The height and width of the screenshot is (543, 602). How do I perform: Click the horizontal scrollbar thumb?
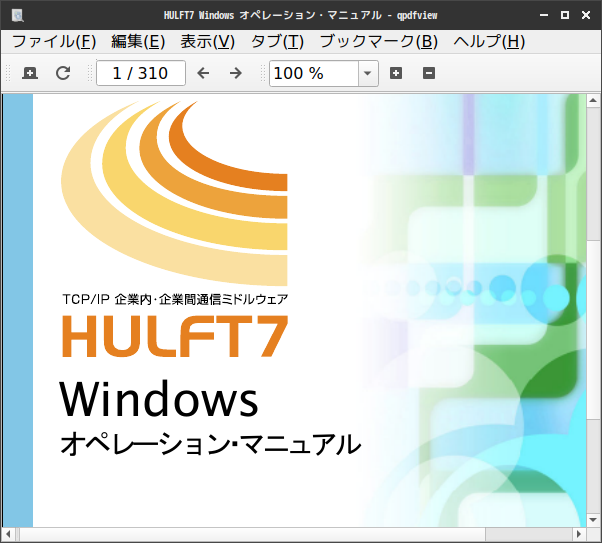253,534
